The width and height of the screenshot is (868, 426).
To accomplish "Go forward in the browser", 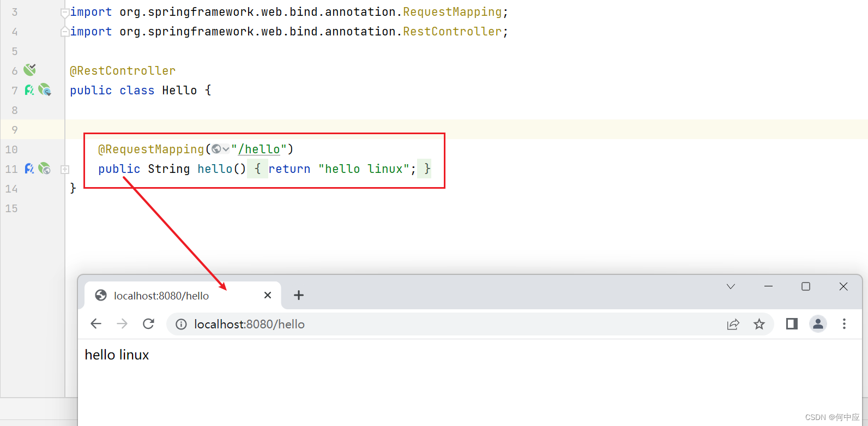I will 122,324.
